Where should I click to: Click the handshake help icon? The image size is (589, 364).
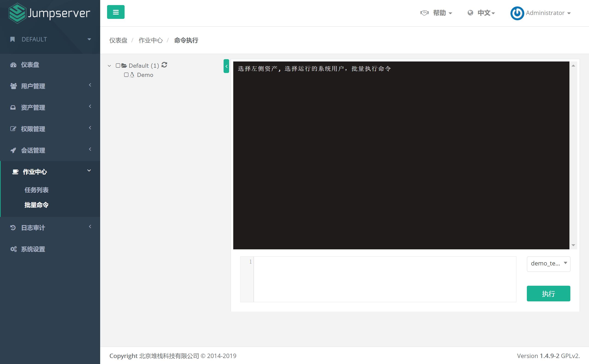tap(425, 13)
